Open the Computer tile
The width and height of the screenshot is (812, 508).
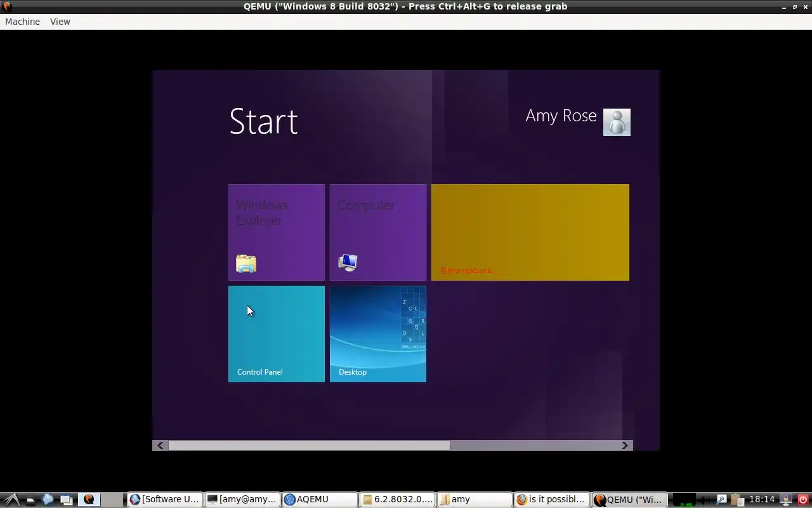pos(378,232)
